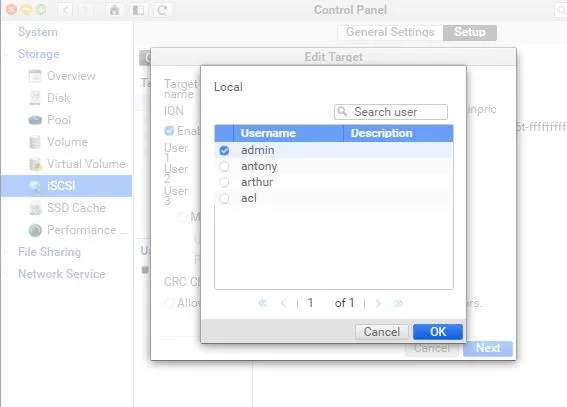The height and width of the screenshot is (407, 567).
Task: Uncheck the admin user checkbox
Action: point(224,150)
